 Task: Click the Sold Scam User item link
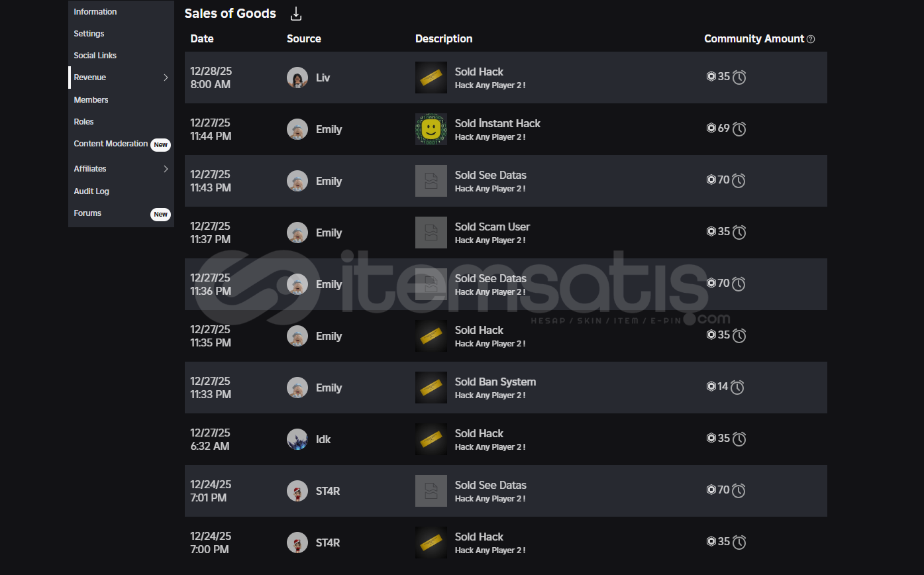click(492, 227)
